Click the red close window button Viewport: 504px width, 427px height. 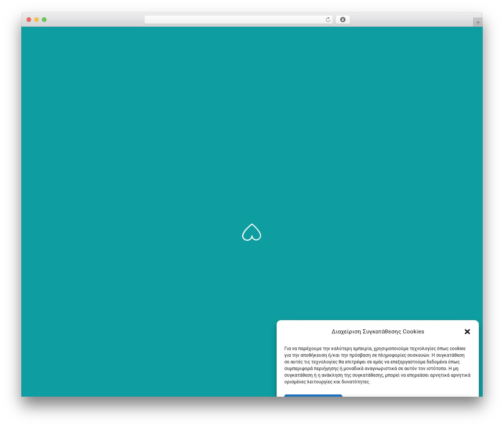tap(29, 20)
